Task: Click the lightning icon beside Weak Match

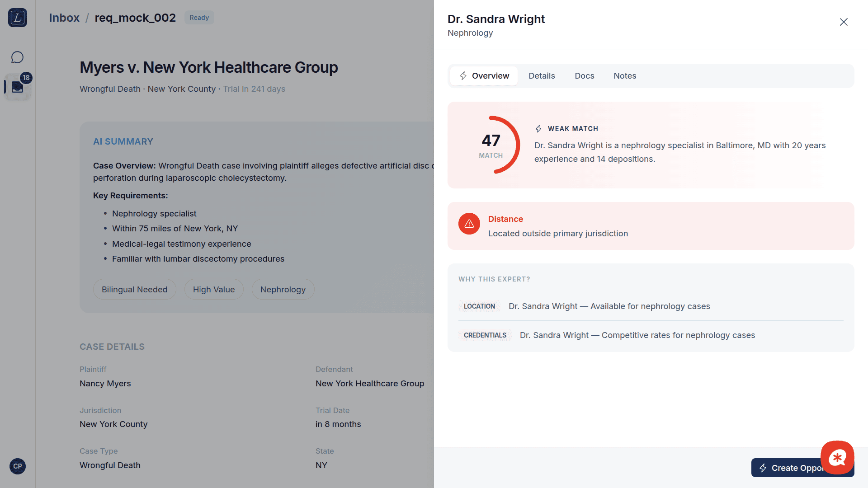Action: coord(538,129)
